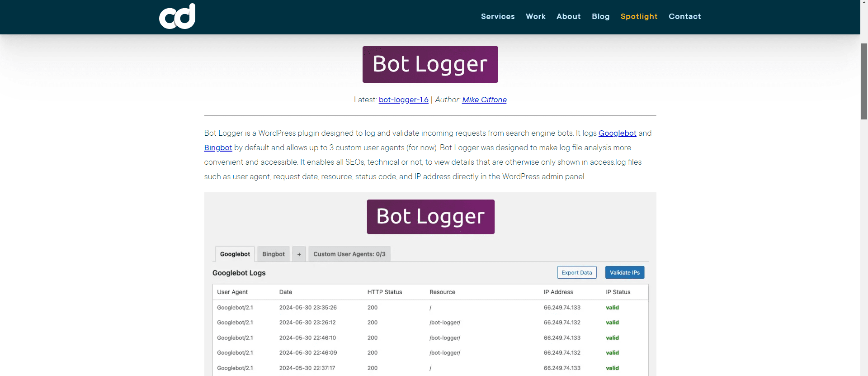Go to the About page
The width and height of the screenshot is (868, 376).
click(568, 16)
